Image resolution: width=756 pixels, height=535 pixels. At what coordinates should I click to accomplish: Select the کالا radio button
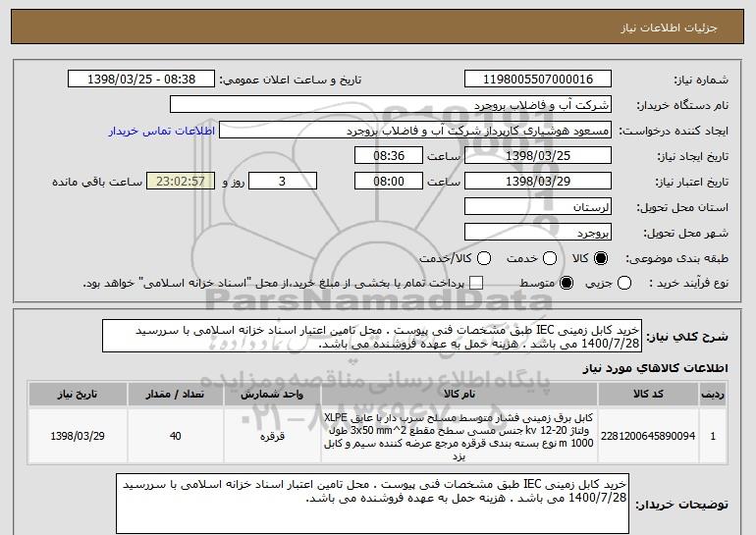(x=601, y=258)
